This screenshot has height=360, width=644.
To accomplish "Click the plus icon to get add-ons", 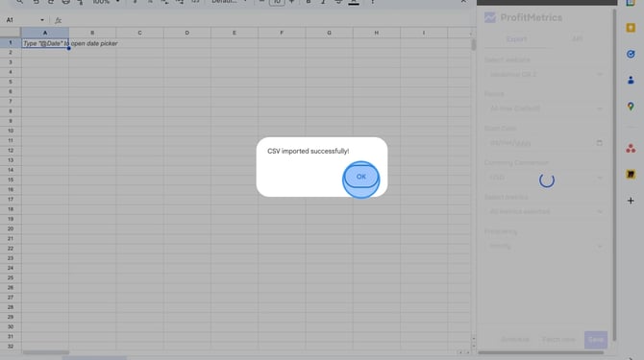I will [631, 201].
